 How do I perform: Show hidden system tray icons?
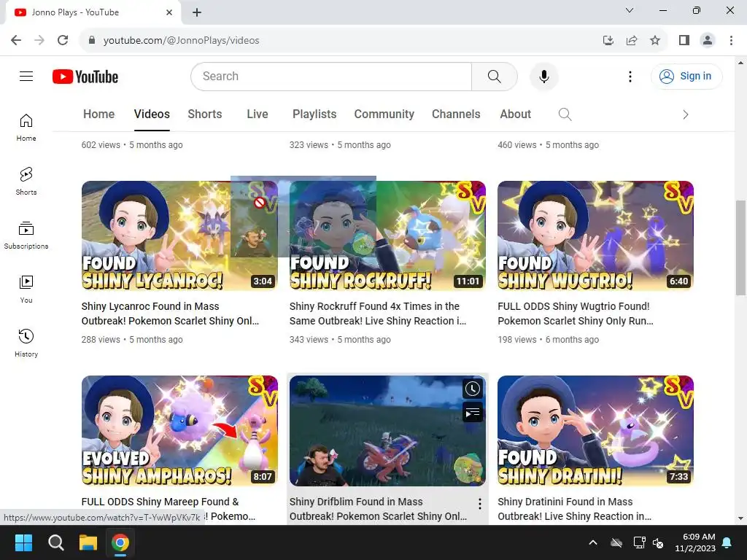(x=593, y=542)
